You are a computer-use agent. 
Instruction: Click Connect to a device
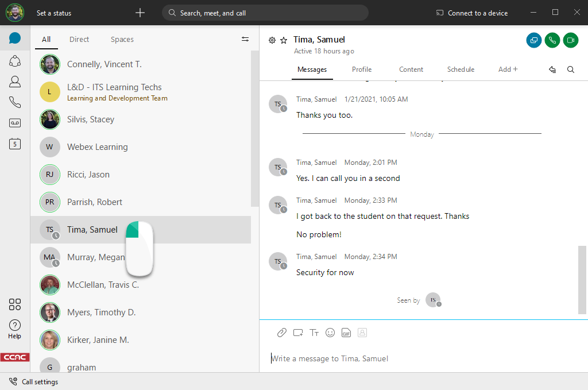click(472, 13)
